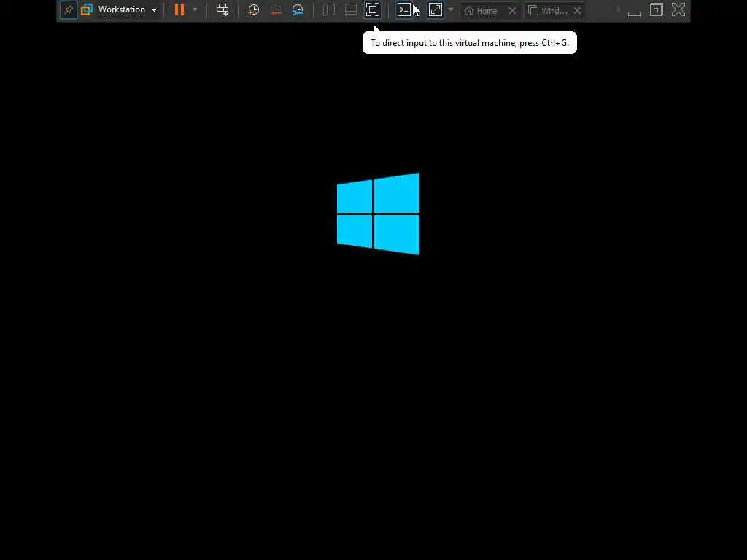
Task: Expand power options arrow beside pause button
Action: 195,9
